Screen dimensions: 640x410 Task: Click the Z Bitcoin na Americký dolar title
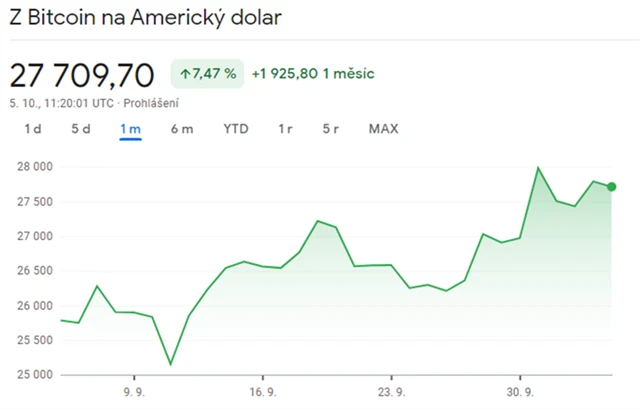pos(145,18)
